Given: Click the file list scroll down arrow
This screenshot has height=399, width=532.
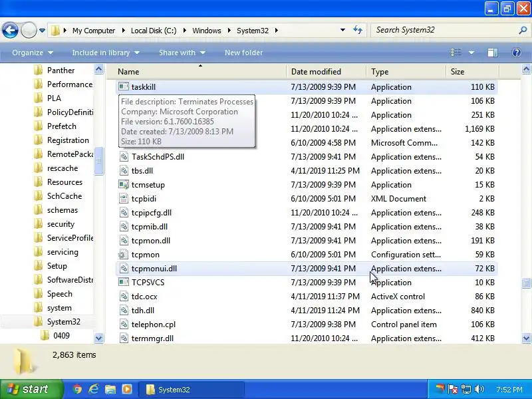Looking at the screenshot, I should tap(526, 338).
